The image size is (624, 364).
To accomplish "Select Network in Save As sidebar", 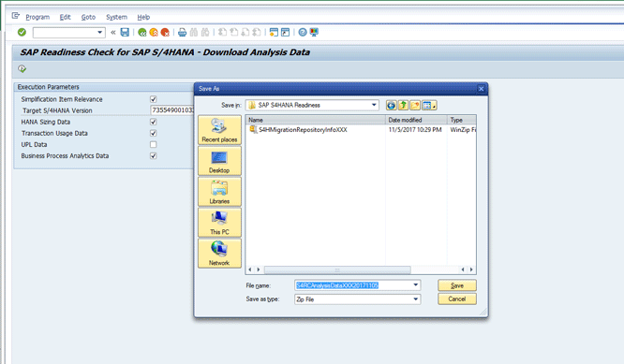I will click(x=219, y=254).
